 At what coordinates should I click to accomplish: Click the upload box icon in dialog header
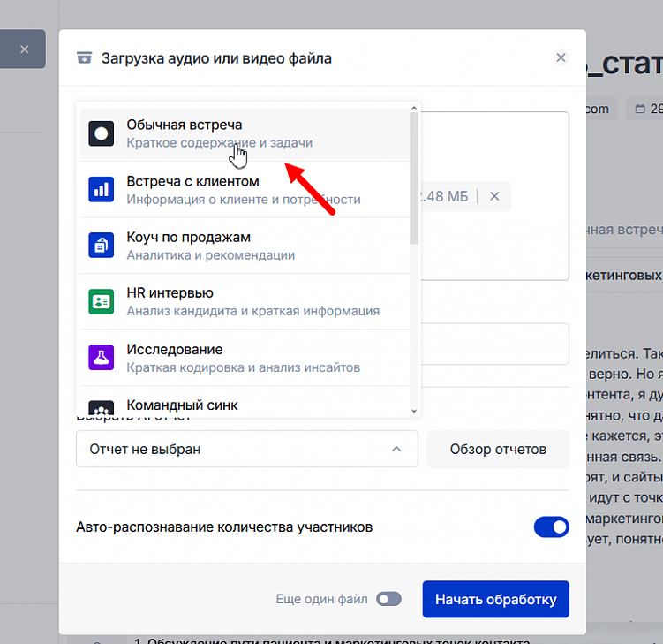[x=84, y=57]
